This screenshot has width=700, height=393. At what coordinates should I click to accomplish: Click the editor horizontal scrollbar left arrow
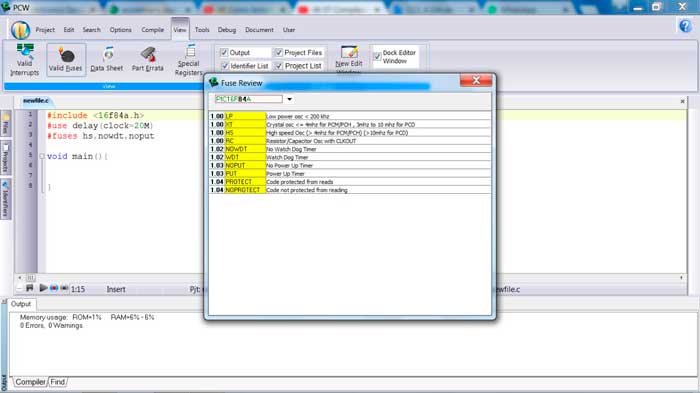point(20,278)
